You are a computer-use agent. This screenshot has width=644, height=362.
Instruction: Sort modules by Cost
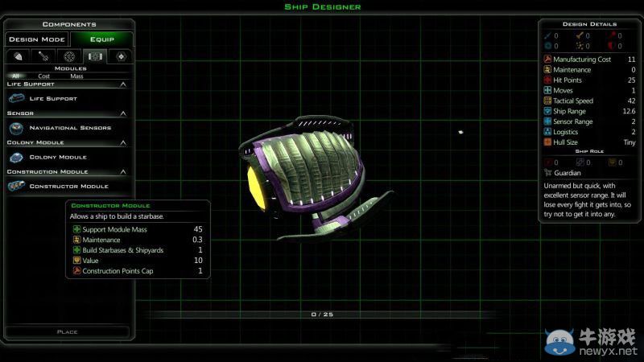click(x=44, y=76)
